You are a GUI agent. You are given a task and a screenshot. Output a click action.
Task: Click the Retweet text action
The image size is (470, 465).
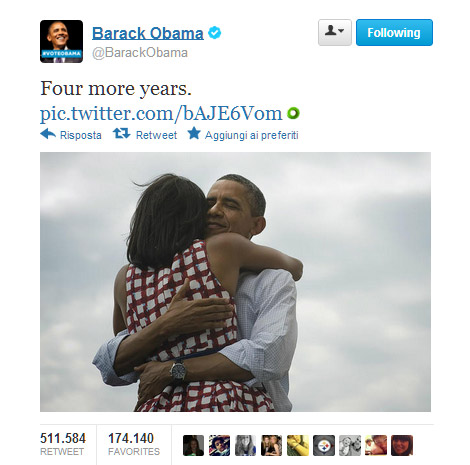tap(156, 135)
